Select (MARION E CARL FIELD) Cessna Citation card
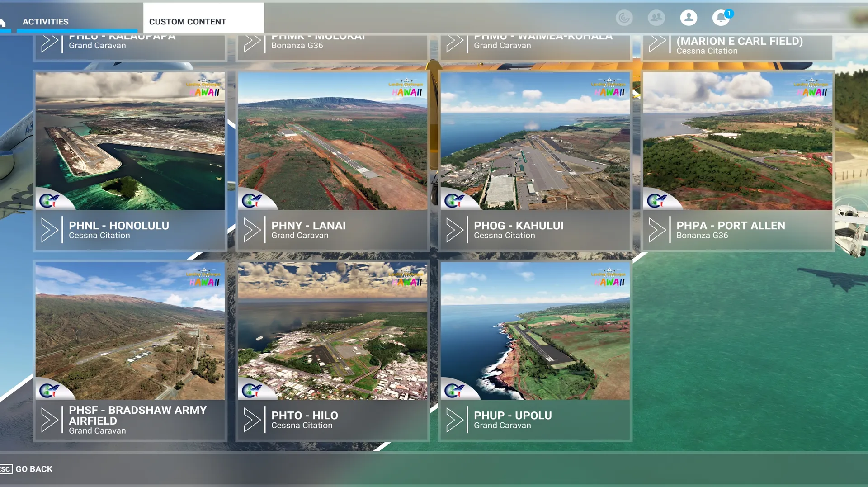 point(738,47)
